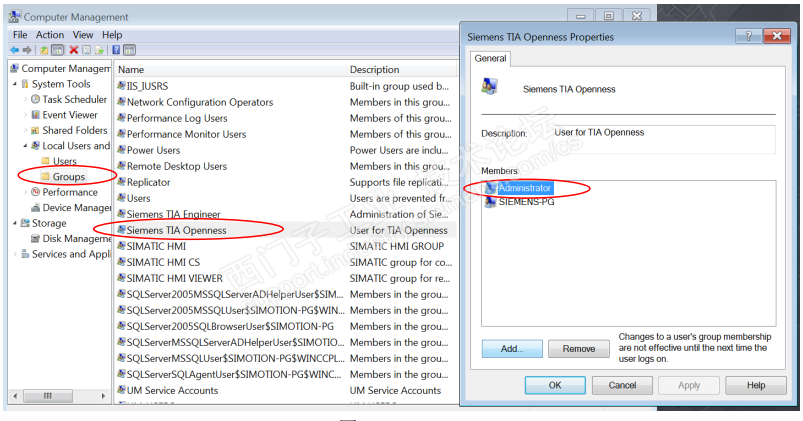Click the blue Help toolbar icon
Screen dimensions: 803x421
pyautogui.click(x=116, y=50)
